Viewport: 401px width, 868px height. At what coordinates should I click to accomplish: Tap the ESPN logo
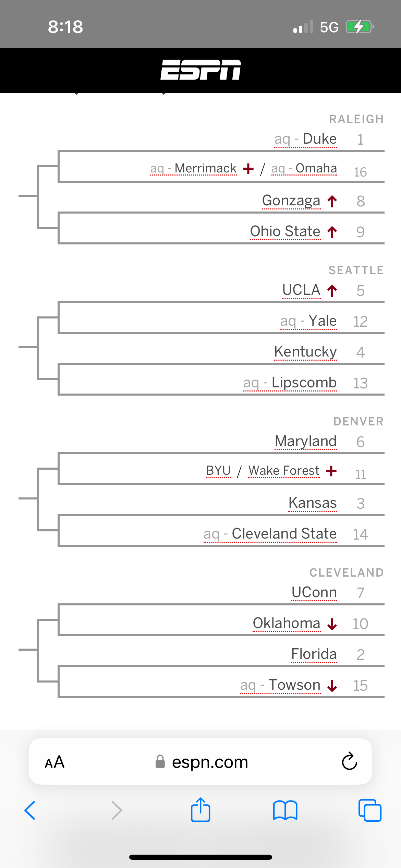200,70
